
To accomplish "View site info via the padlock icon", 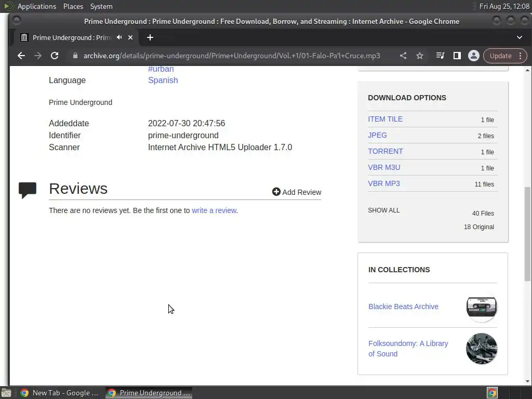I will tap(75, 56).
